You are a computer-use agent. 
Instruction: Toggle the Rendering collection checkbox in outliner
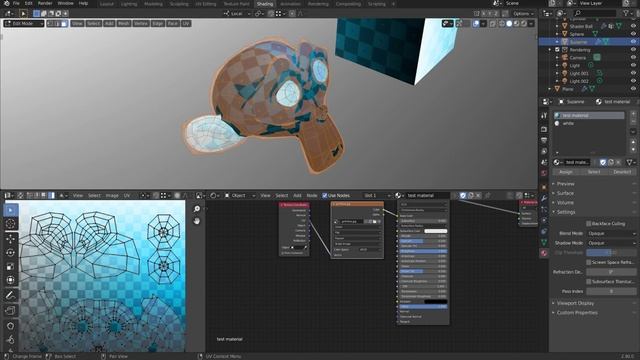pyautogui.click(x=557, y=50)
